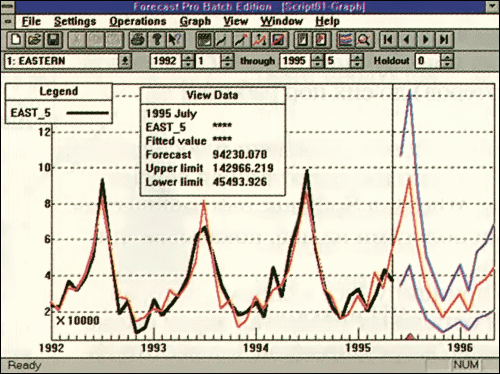Viewport: 500px width, 374px height.
Task: Open the Operations menu
Action: (138, 21)
